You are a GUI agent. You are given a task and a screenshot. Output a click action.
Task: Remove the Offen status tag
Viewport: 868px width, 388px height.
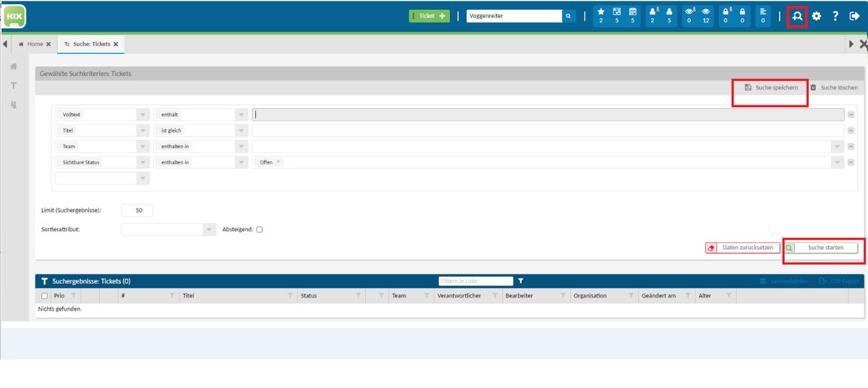click(x=278, y=163)
